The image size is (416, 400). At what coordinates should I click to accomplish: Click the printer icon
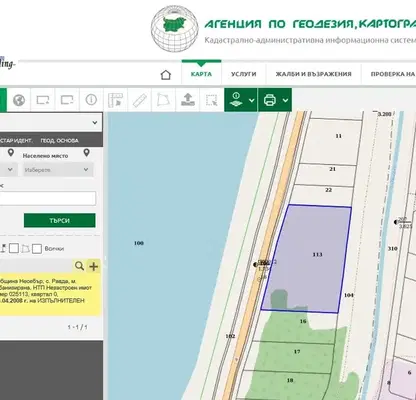(270, 100)
